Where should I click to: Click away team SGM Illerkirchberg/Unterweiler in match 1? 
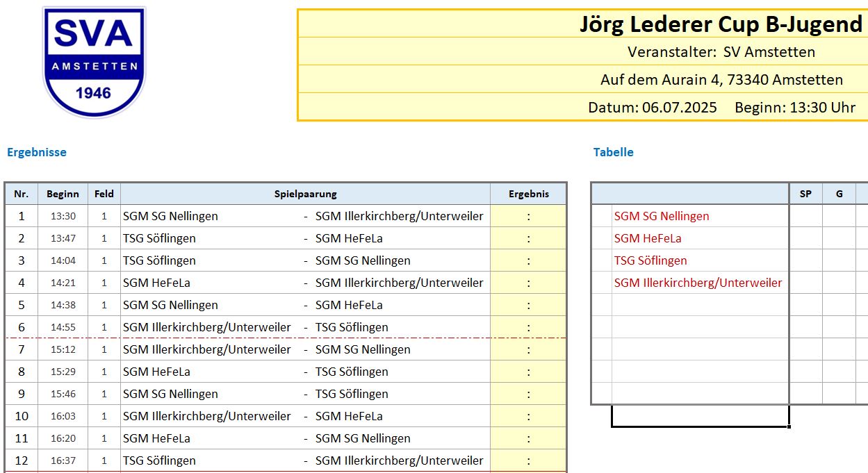point(400,216)
